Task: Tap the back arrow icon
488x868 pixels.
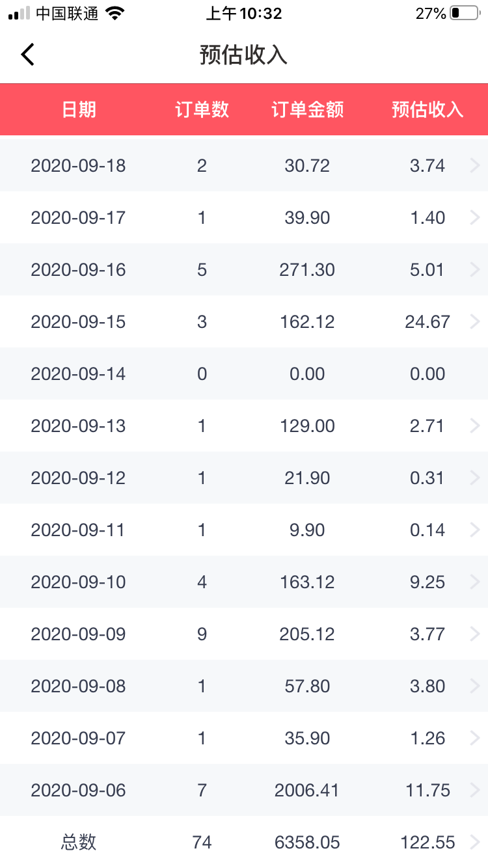Action: (x=27, y=55)
